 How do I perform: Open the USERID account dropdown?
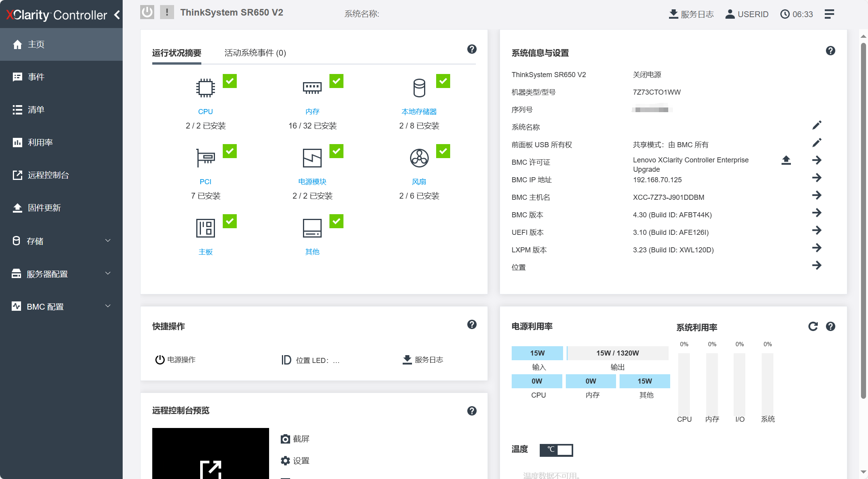point(747,14)
